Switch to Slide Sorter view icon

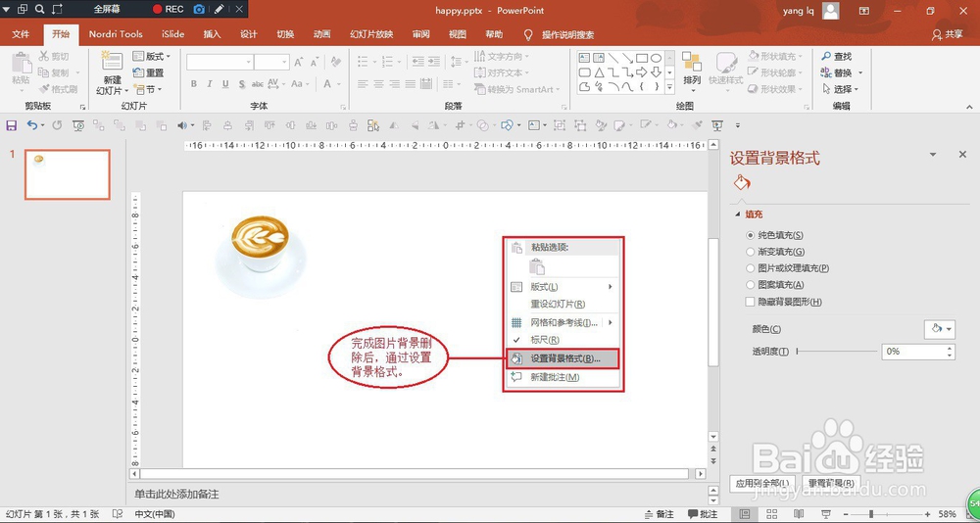pos(772,513)
